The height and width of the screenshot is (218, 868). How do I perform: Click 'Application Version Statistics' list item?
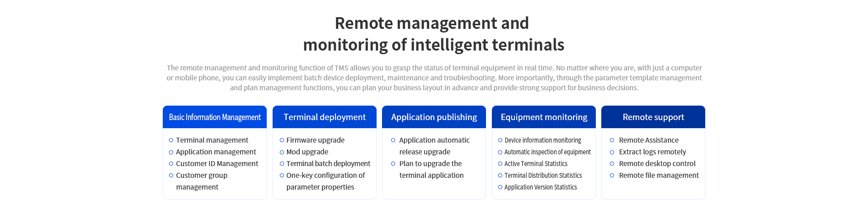coord(541,187)
